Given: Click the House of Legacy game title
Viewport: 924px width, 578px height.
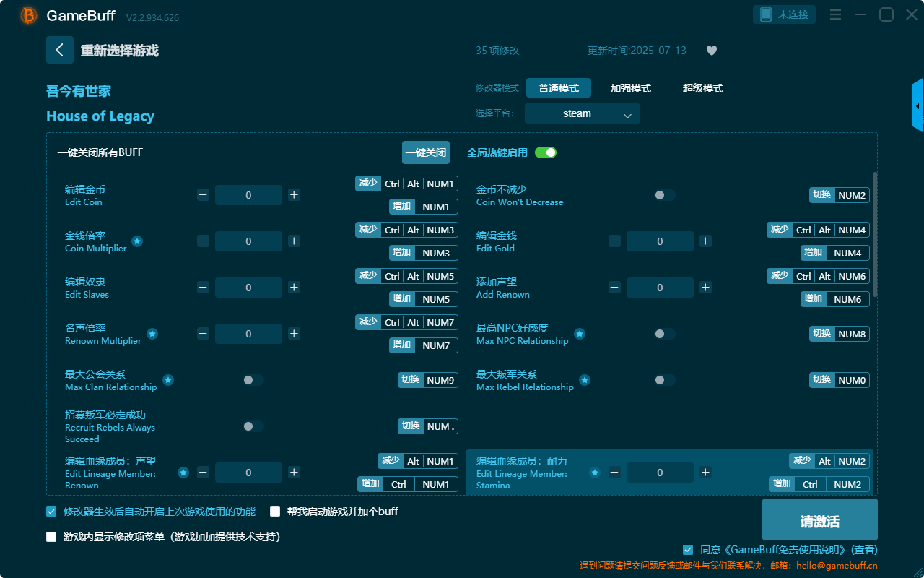Looking at the screenshot, I should point(100,116).
